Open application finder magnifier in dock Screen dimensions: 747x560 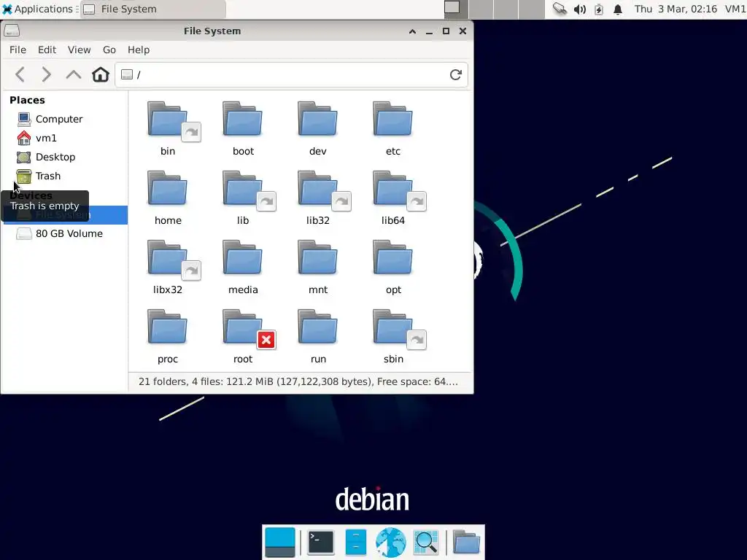pyautogui.click(x=425, y=542)
